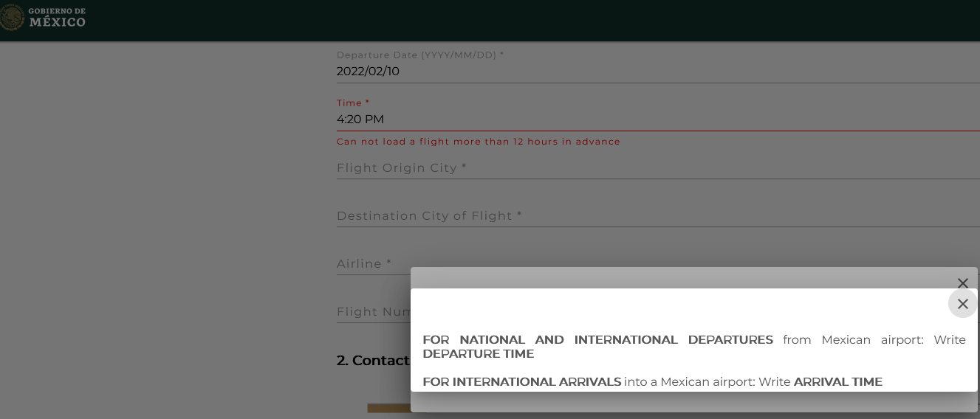This screenshot has height=419, width=980.
Task: Select the Departure Date field showing 2022/02/10
Action: [658, 72]
